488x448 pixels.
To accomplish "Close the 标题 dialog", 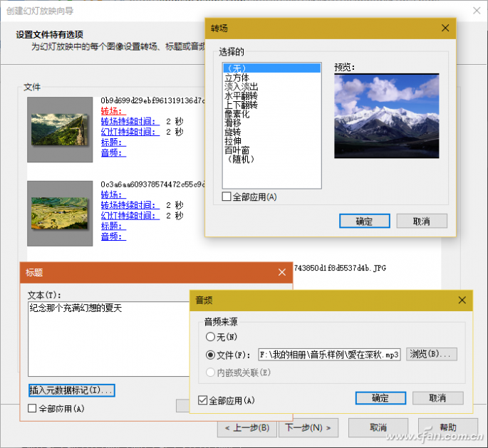I will tap(282, 272).
